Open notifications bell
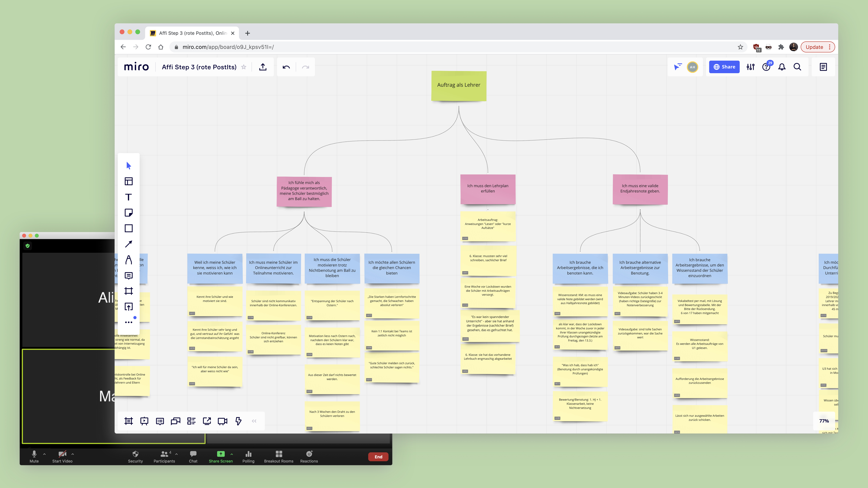The width and height of the screenshot is (868, 488). point(782,67)
